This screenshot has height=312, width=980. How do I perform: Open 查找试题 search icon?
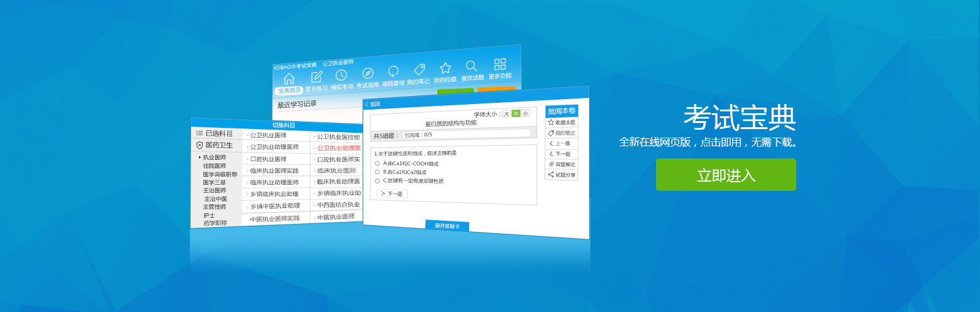point(471,66)
